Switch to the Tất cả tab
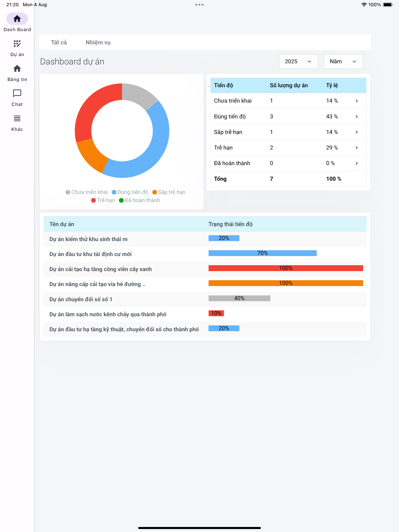Screen dimensions: 399x532 pos(59,42)
